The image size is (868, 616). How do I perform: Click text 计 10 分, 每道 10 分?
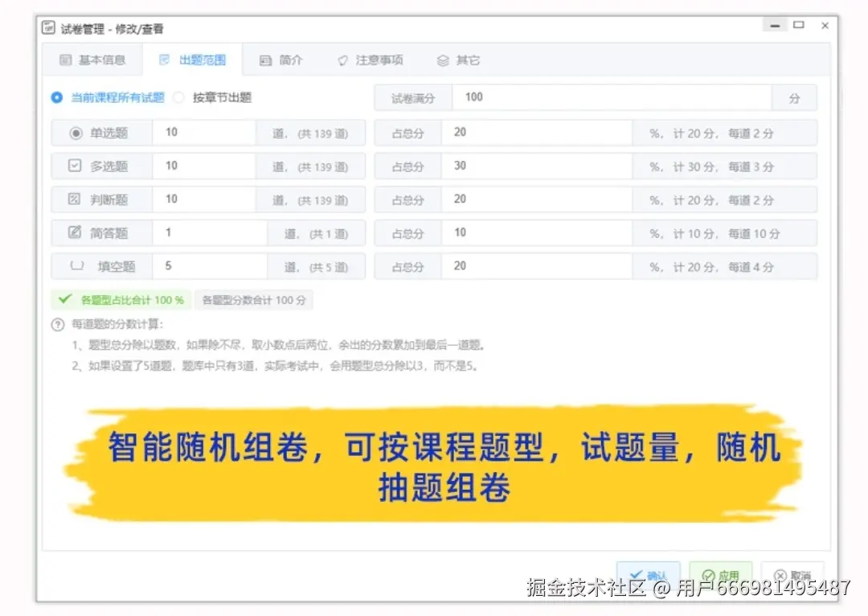click(727, 234)
